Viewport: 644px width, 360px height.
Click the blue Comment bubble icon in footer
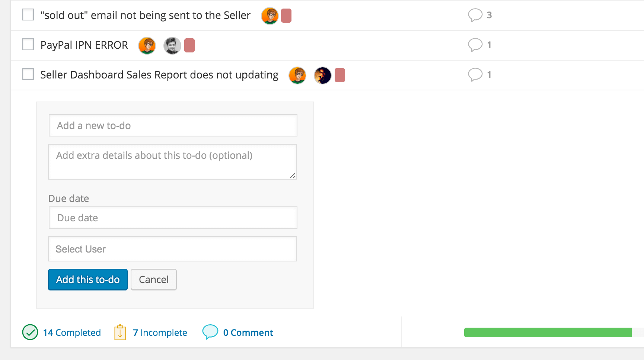[210, 332]
